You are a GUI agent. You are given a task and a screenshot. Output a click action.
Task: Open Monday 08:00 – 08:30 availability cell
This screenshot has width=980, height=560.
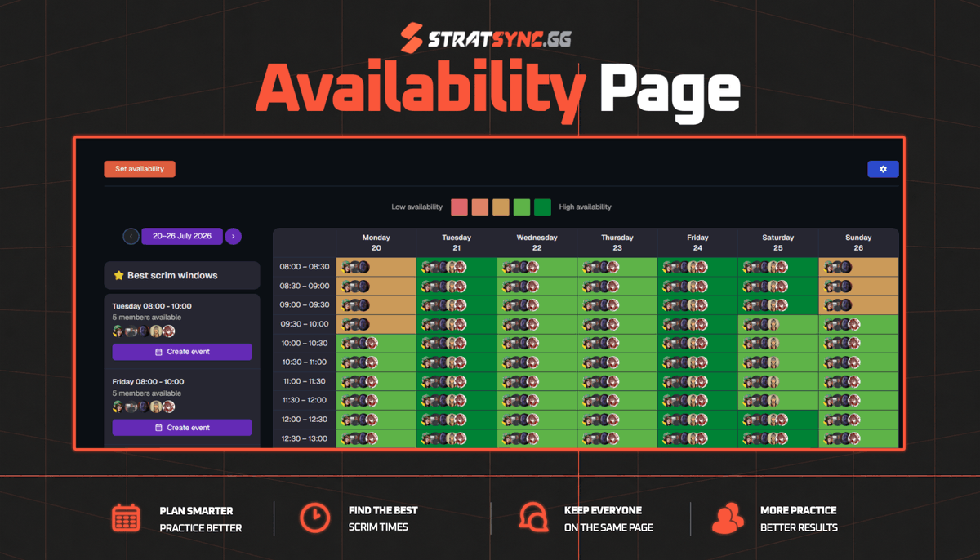click(376, 267)
